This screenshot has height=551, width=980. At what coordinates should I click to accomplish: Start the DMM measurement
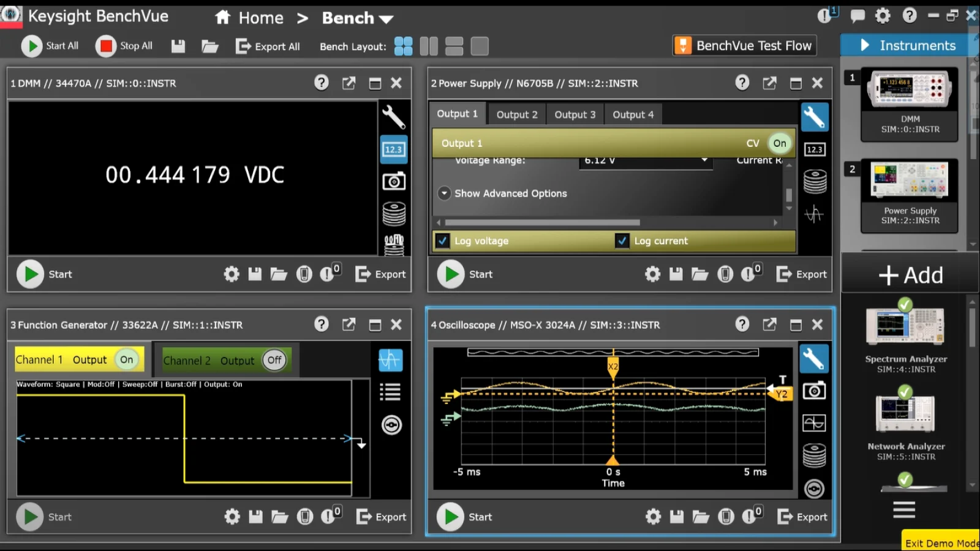click(x=30, y=274)
